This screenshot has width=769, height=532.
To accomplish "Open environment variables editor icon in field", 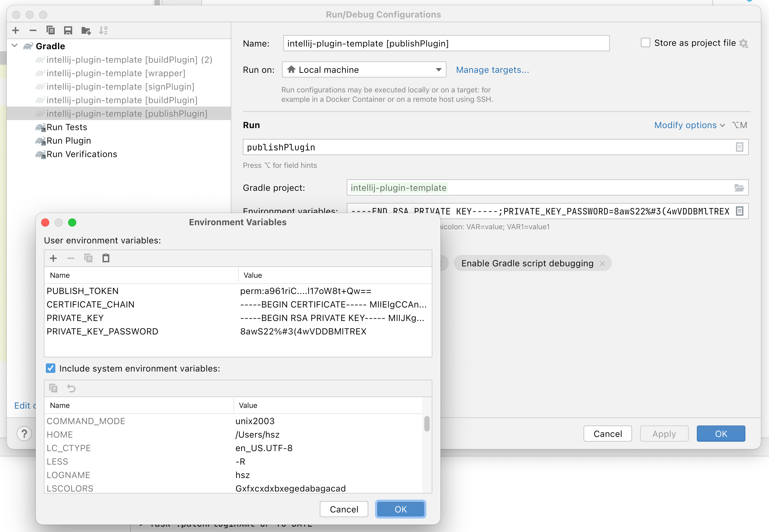I will coord(739,211).
